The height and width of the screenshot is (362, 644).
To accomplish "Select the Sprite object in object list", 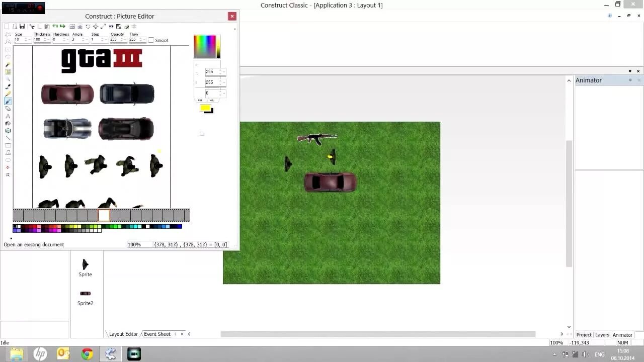I will click(85, 267).
